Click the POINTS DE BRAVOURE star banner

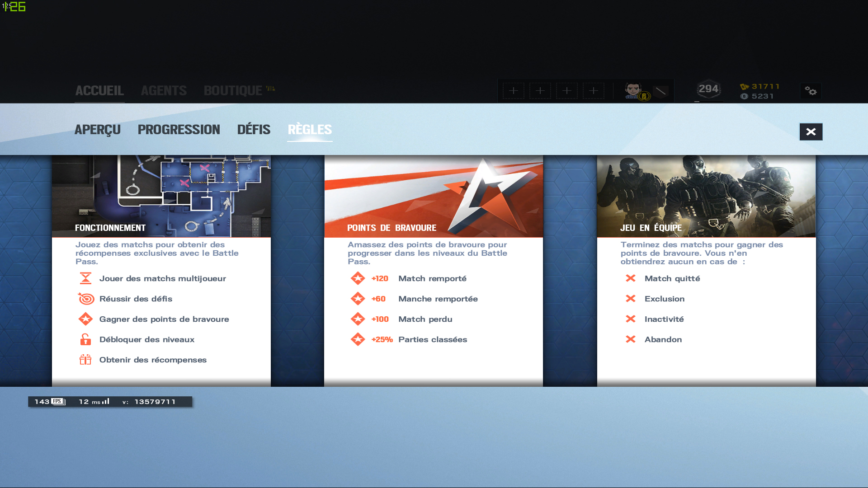[434, 196]
